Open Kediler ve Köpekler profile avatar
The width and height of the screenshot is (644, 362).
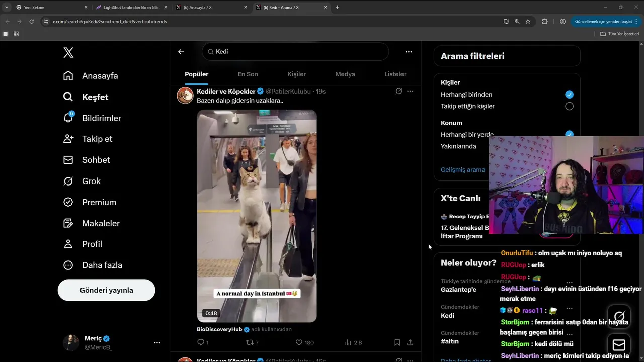point(185,95)
